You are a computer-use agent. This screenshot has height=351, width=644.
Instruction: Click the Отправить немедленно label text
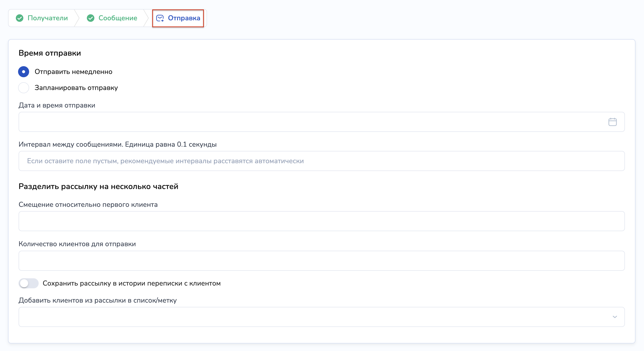(73, 72)
